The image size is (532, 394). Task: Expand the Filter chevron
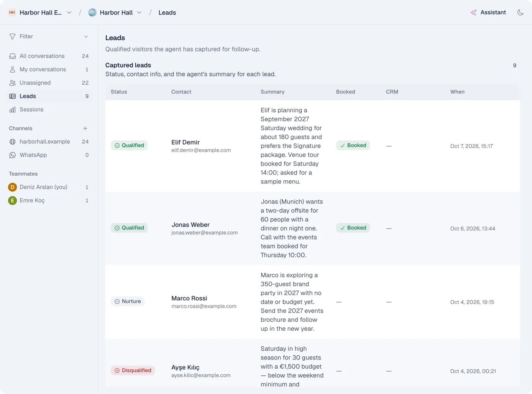point(86,36)
